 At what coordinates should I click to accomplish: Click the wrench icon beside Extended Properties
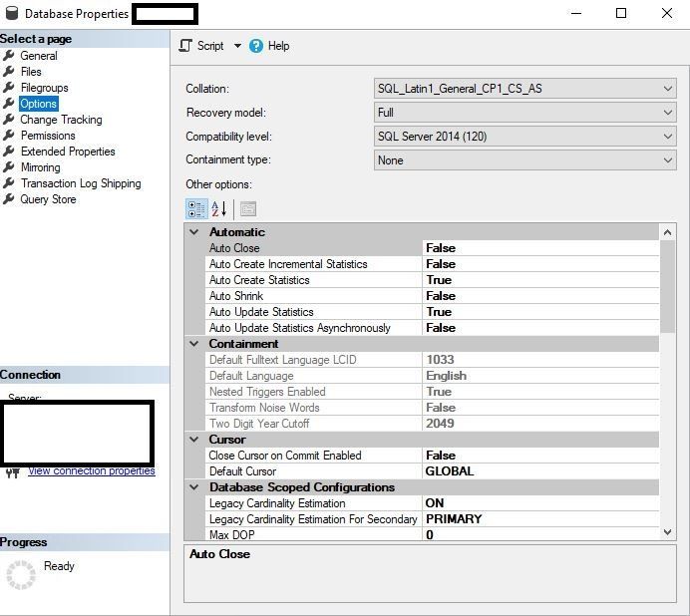point(9,151)
